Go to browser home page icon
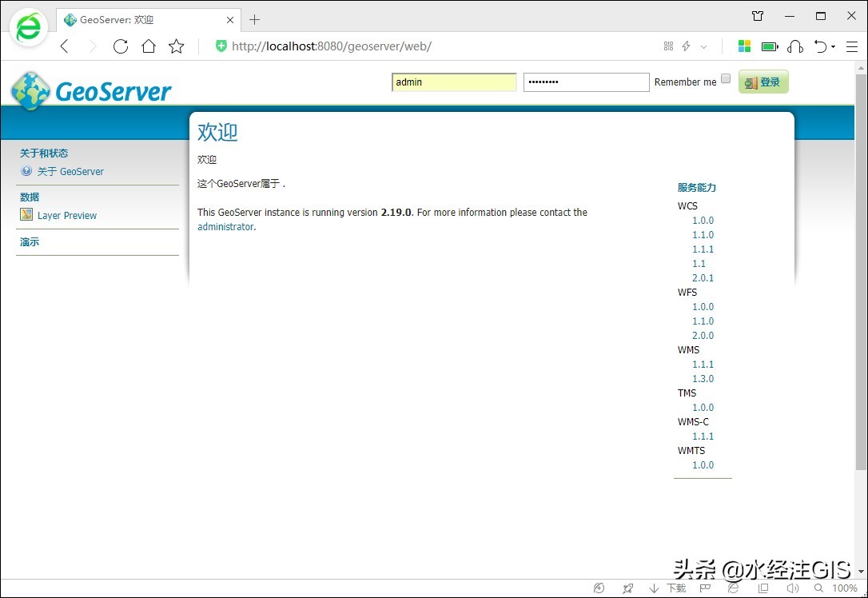The height and width of the screenshot is (598, 868). coord(149,46)
